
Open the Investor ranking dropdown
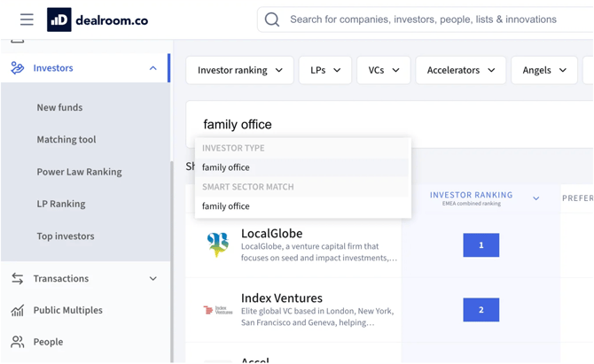pos(239,71)
